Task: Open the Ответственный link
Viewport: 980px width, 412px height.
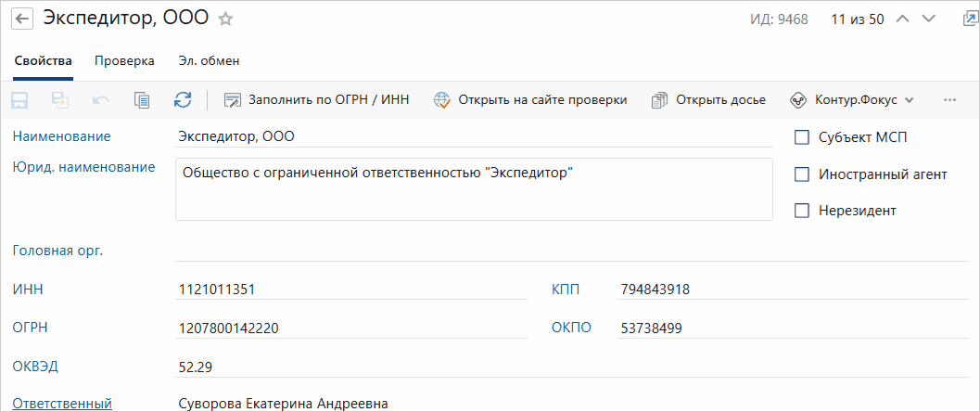Action: 62,403
